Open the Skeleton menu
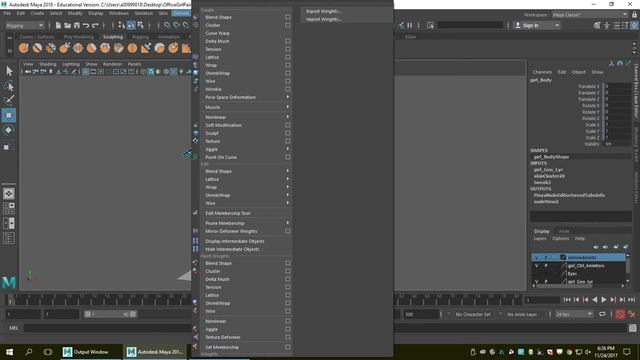Viewport: 640px width, 360px height. 144,13
